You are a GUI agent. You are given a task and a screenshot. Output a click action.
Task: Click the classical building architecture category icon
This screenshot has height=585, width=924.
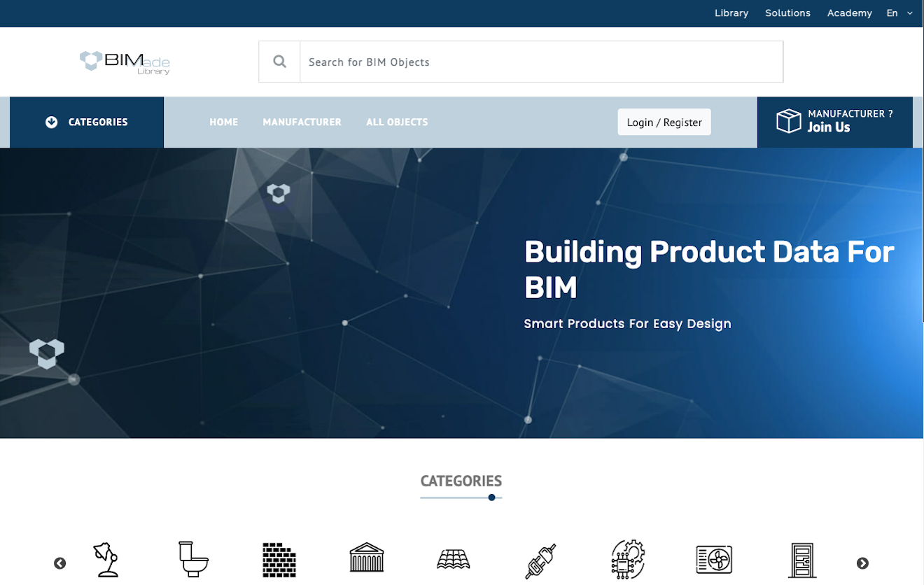coord(366,558)
